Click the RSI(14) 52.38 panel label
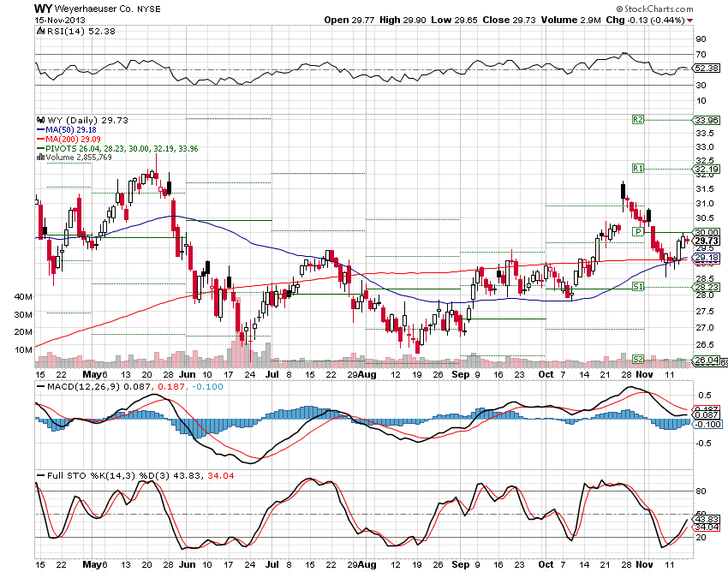 click(81, 31)
